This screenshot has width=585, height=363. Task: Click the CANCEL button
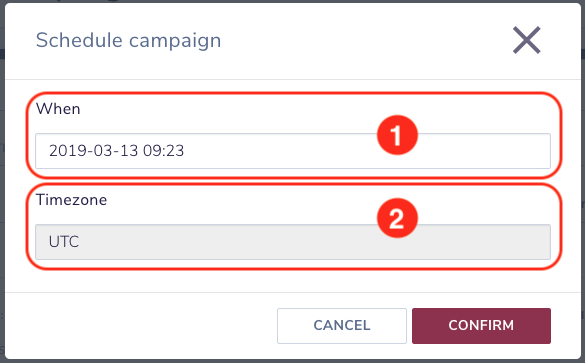(342, 325)
